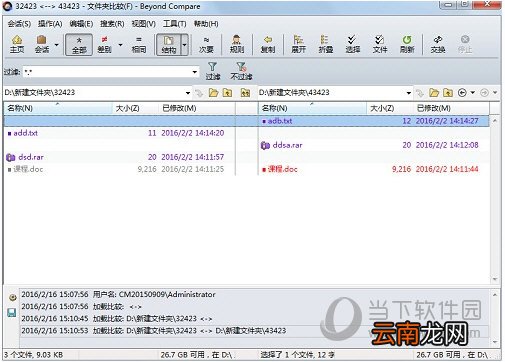
Task: Open the 视图(V) menu
Action: coord(143,24)
